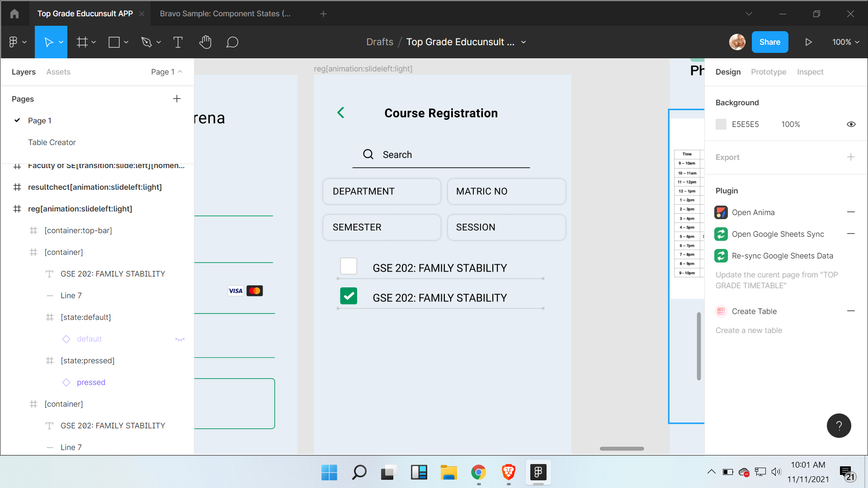Select the Move tool
The width and height of the screenshot is (868, 488).
48,42
